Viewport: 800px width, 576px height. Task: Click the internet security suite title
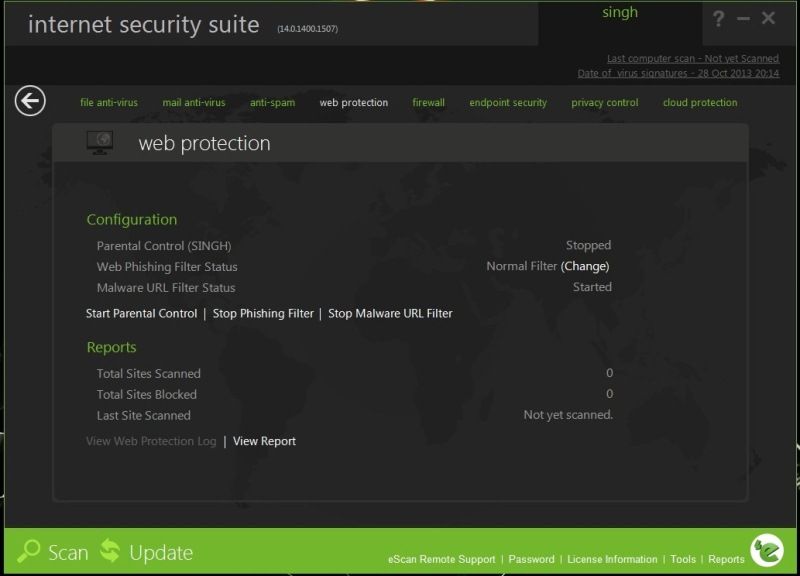click(143, 24)
